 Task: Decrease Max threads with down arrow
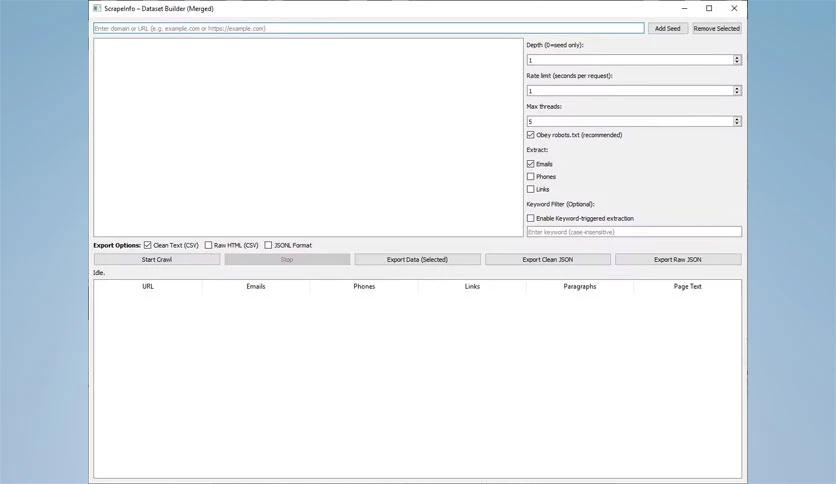pyautogui.click(x=737, y=124)
